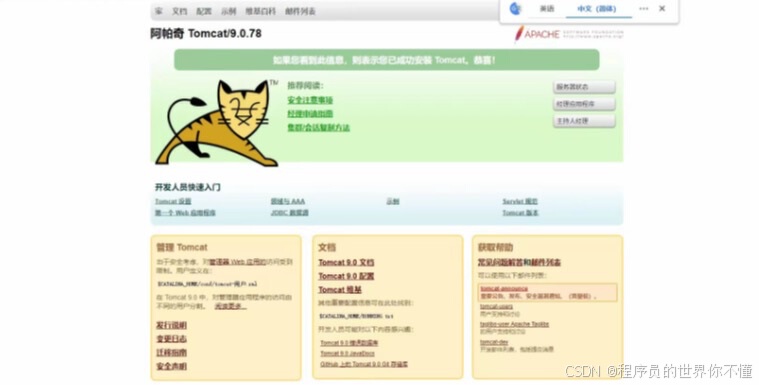Open the taglibs-user Apache Taglibs link

coord(515,324)
